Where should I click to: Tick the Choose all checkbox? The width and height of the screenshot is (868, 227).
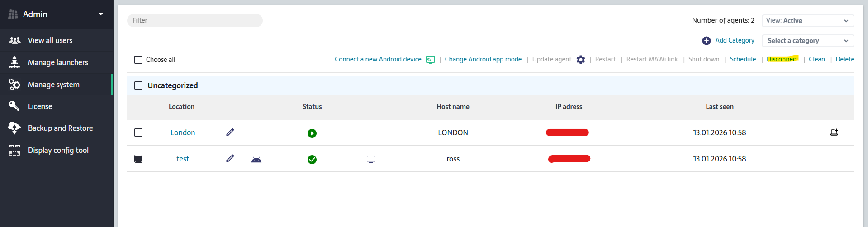138,60
